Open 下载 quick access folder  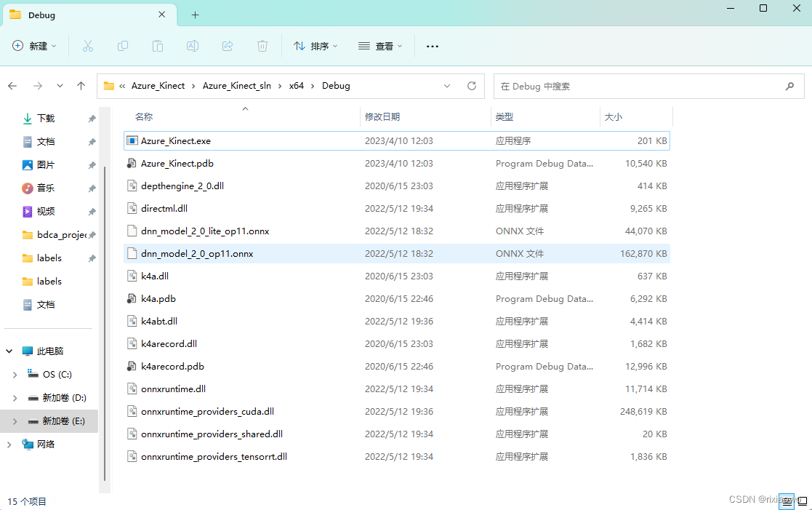pos(46,118)
